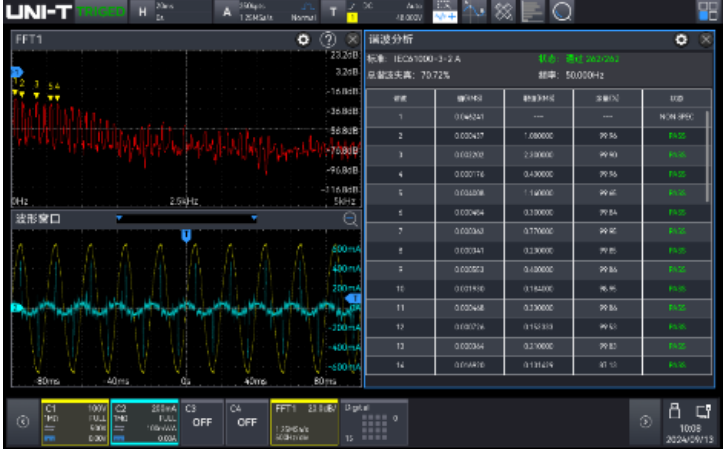Select the FFT1 channel button
The height and width of the screenshot is (451, 726).
click(303, 422)
